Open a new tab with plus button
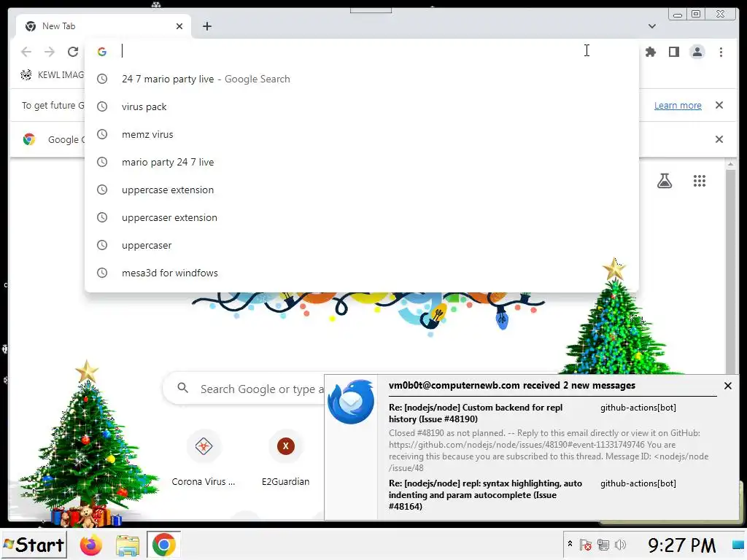 coord(206,26)
